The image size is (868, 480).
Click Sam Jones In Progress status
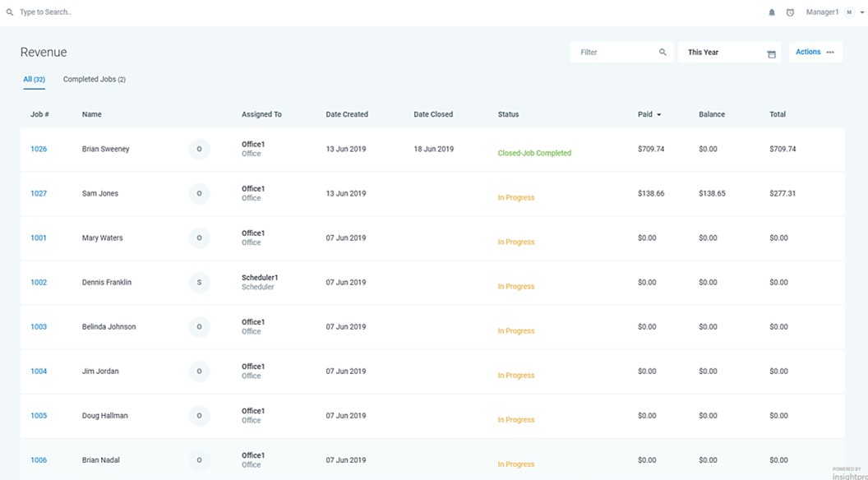coord(516,197)
